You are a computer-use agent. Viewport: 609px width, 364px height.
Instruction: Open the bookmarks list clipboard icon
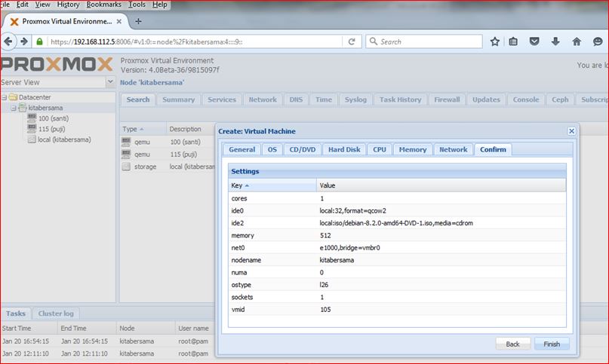point(513,41)
